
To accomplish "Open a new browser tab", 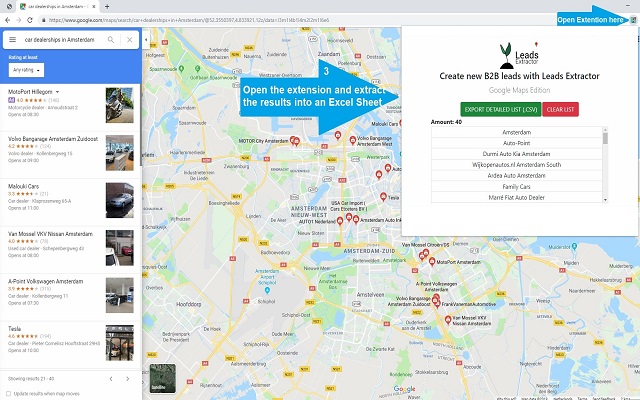I will (107, 6).
